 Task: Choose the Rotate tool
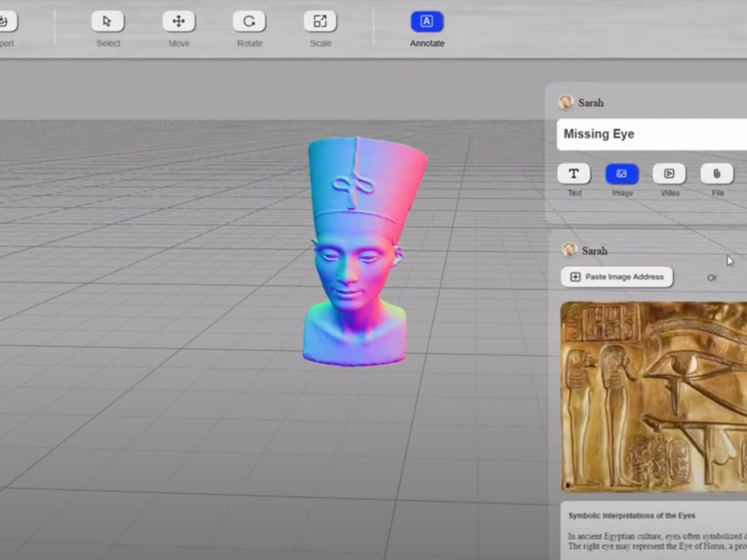tap(249, 22)
